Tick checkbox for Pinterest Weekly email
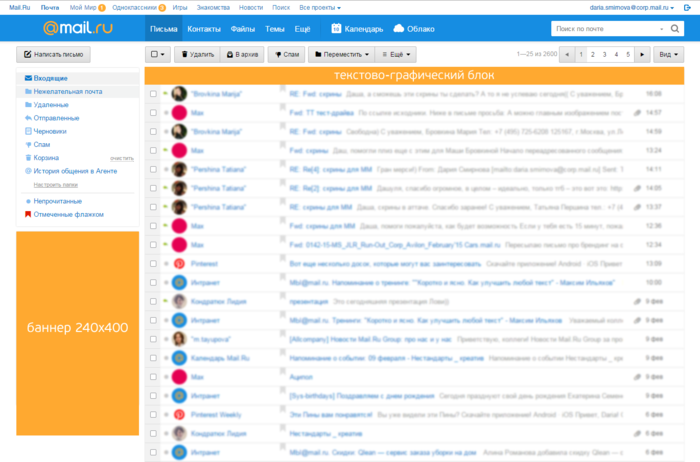 click(153, 415)
